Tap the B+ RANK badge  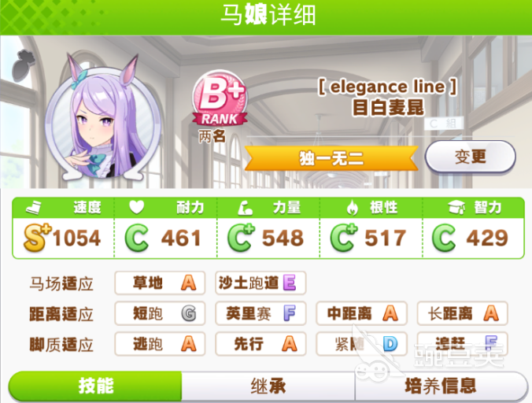click(220, 98)
